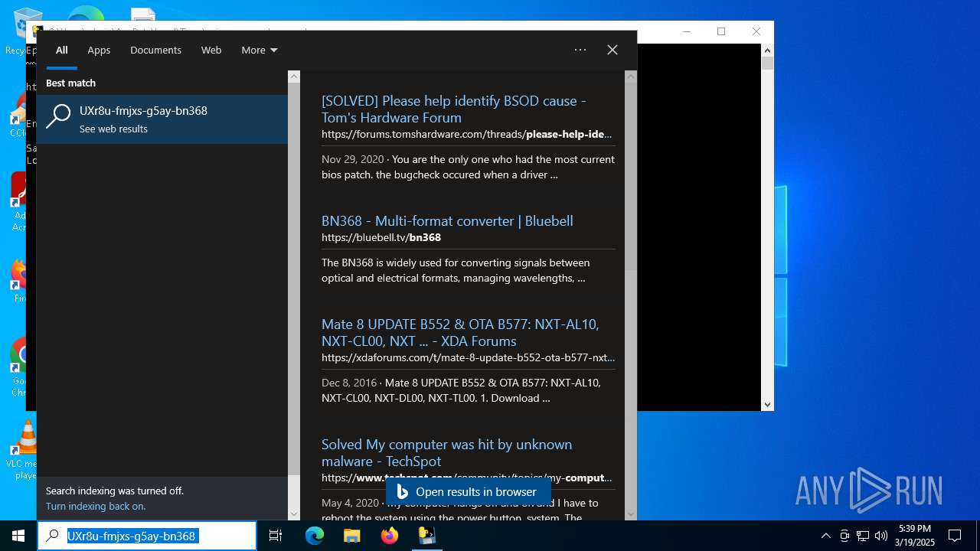This screenshot has width=980, height=551.
Task: Click the safely remove hardware tray icon
Action: [x=844, y=536]
